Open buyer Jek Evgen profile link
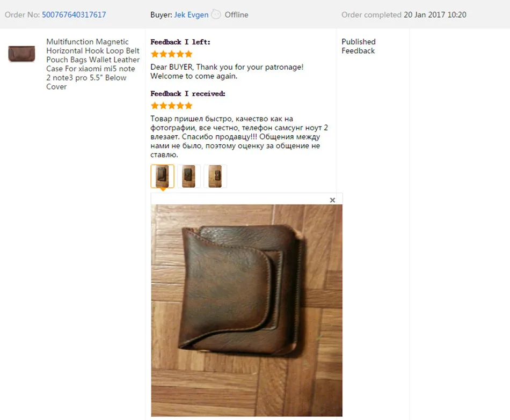Screen dimensions: 510x420 (191, 14)
